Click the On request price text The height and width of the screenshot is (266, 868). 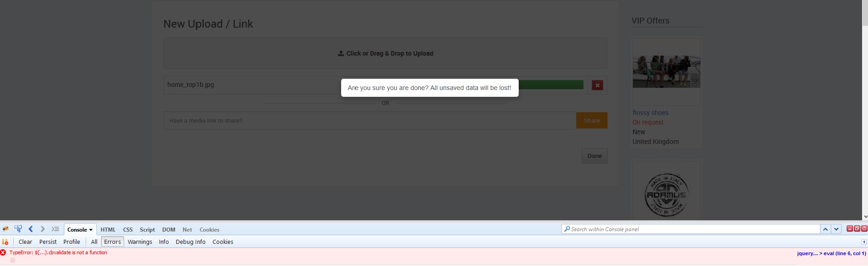click(x=648, y=122)
